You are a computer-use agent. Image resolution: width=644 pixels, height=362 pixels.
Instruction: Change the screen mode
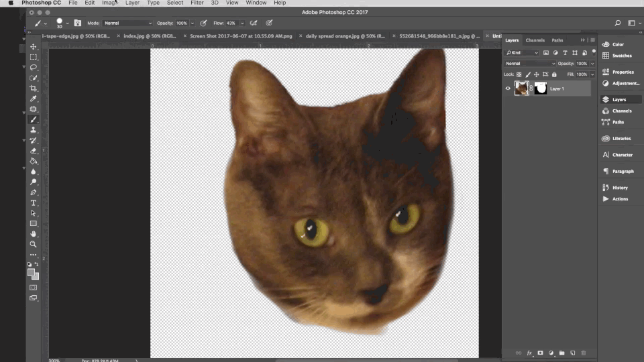pos(34,298)
